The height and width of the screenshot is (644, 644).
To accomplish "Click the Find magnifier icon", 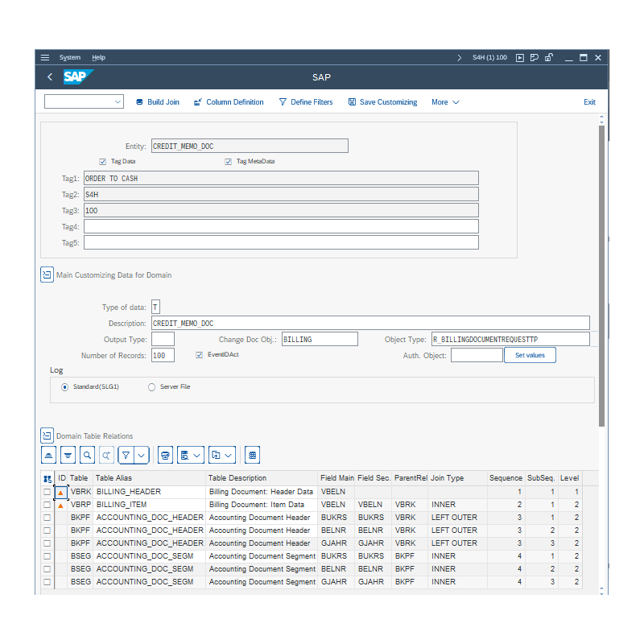I will 87,455.
